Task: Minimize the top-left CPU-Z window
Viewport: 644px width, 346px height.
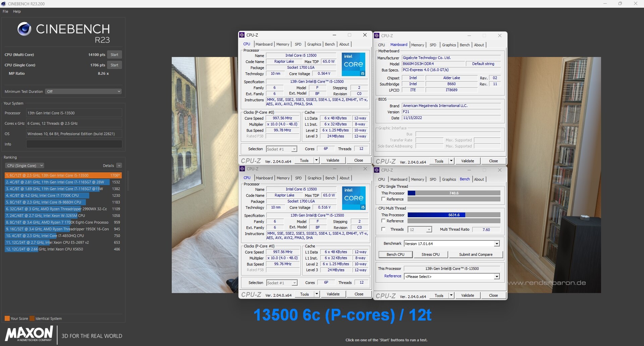Action: click(x=334, y=35)
